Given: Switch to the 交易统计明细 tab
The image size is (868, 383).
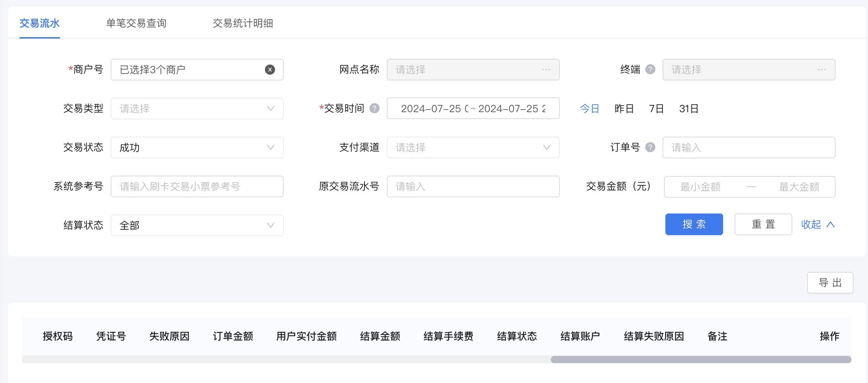Looking at the screenshot, I should tap(243, 23).
